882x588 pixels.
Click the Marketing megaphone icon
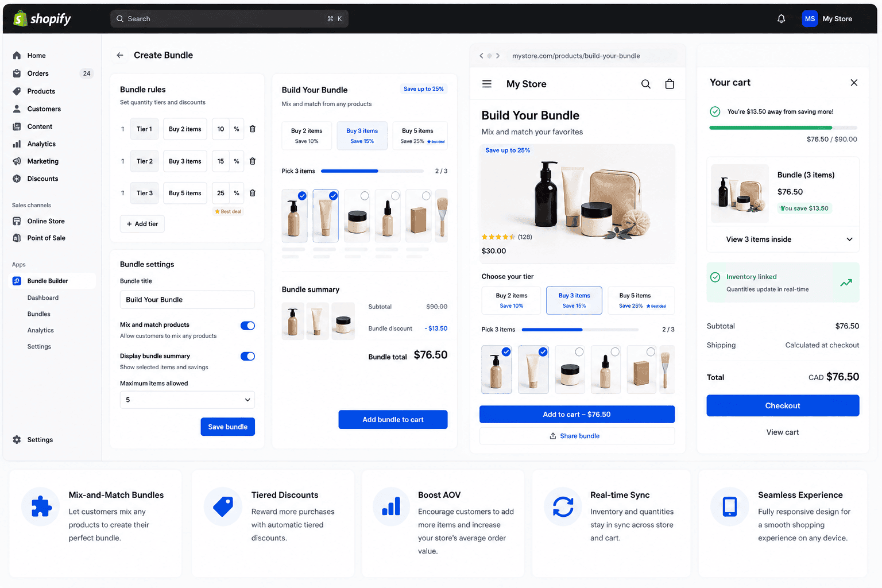17,161
